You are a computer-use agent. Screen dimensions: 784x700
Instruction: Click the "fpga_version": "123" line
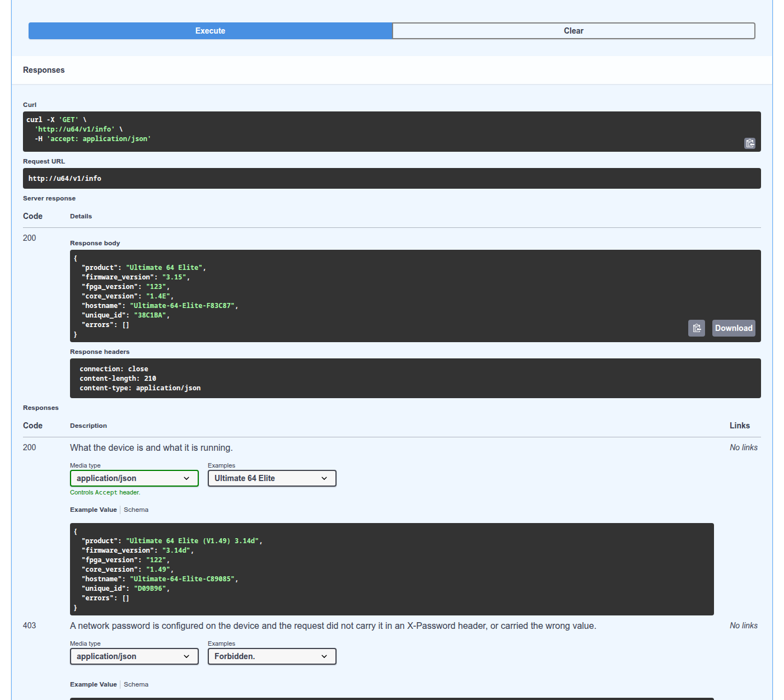125,287
